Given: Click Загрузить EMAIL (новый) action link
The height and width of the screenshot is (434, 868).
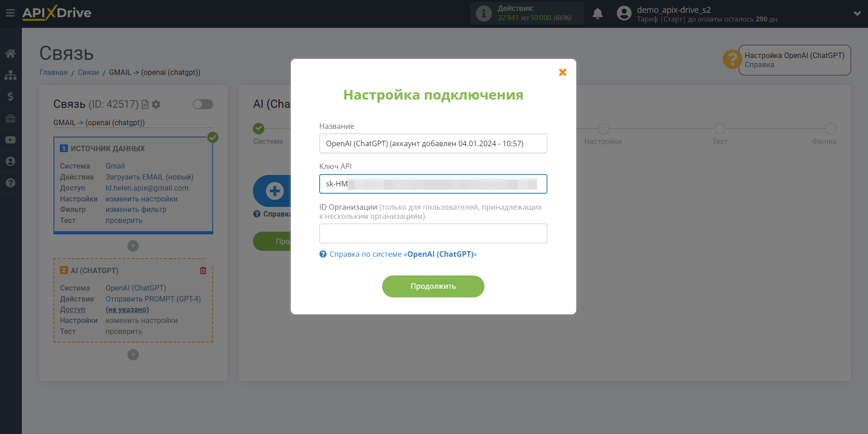Looking at the screenshot, I should pos(149,177).
